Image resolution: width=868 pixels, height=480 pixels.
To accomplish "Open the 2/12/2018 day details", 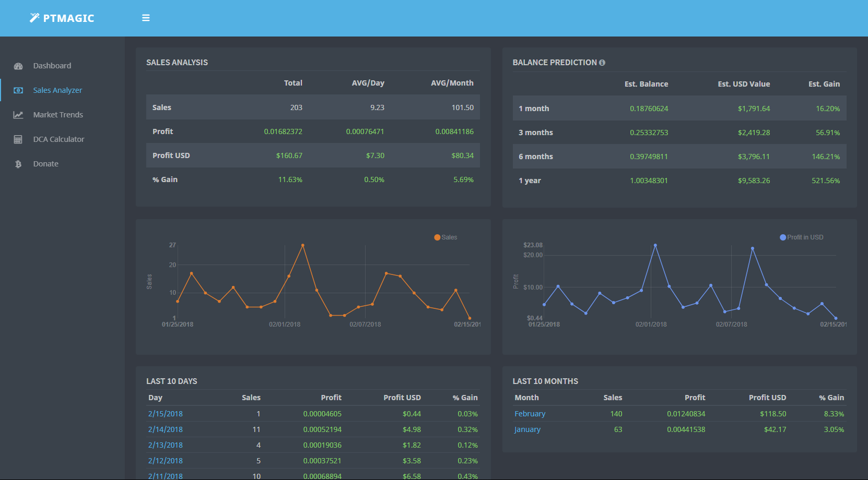I will coord(166,461).
